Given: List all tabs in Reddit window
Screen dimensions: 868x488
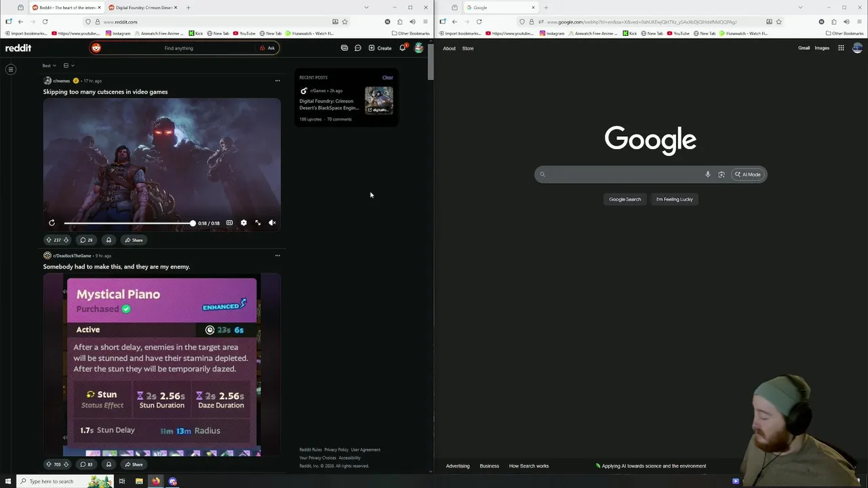Looking at the screenshot, I should click(366, 7).
